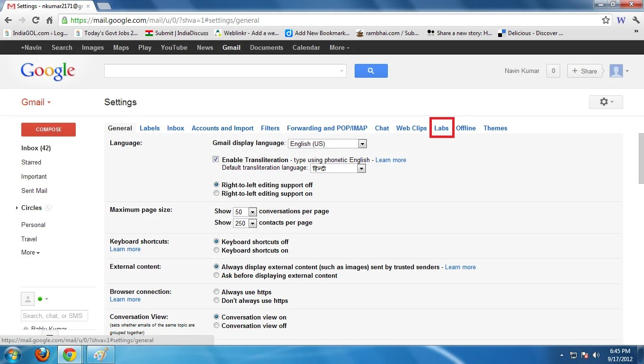Click inside the Search chat or SMS field
The width and height of the screenshot is (644, 364).
tap(54, 315)
